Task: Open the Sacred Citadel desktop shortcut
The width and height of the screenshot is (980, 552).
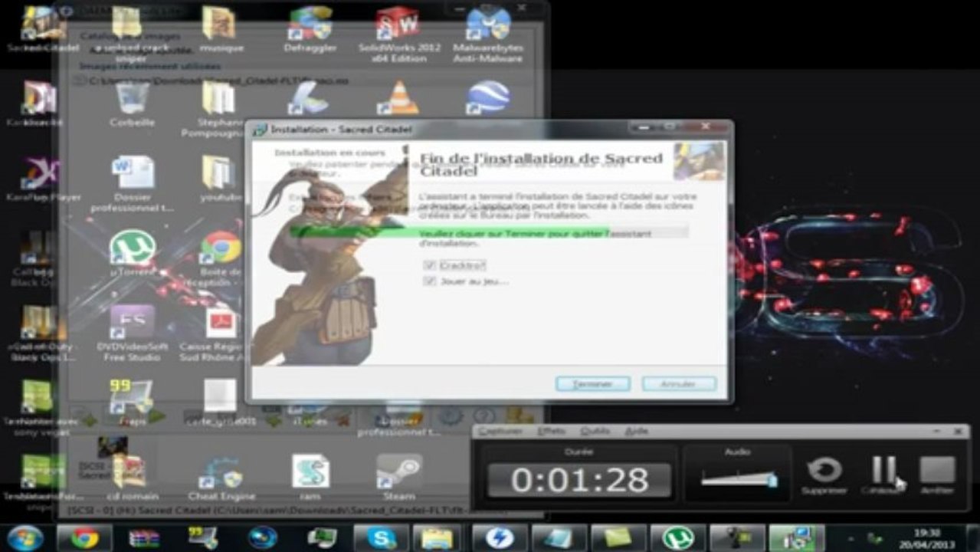Action: (43, 29)
